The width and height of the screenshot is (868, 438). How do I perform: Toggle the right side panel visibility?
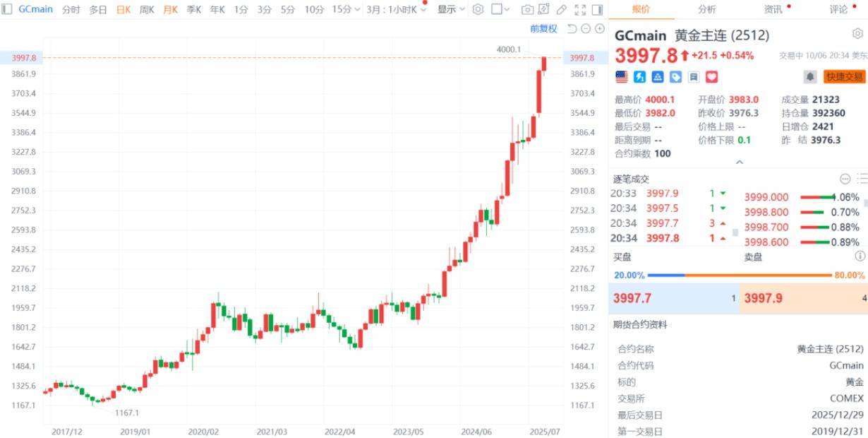(x=598, y=10)
